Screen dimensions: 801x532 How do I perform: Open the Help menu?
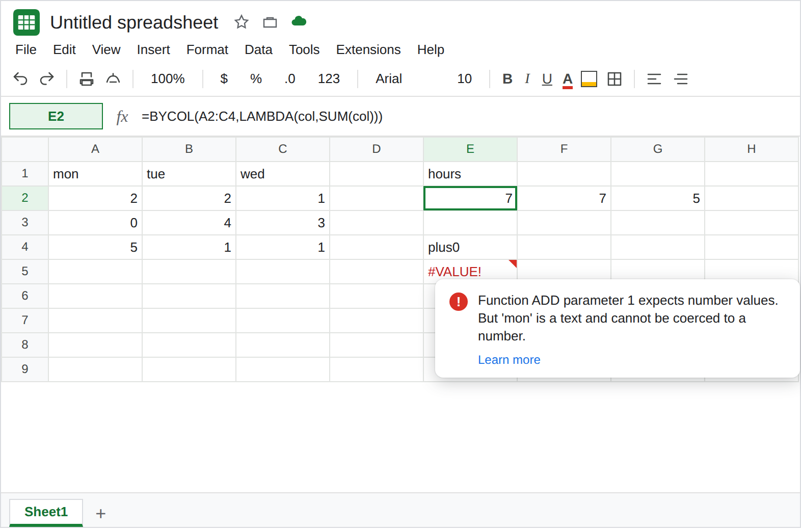(431, 49)
